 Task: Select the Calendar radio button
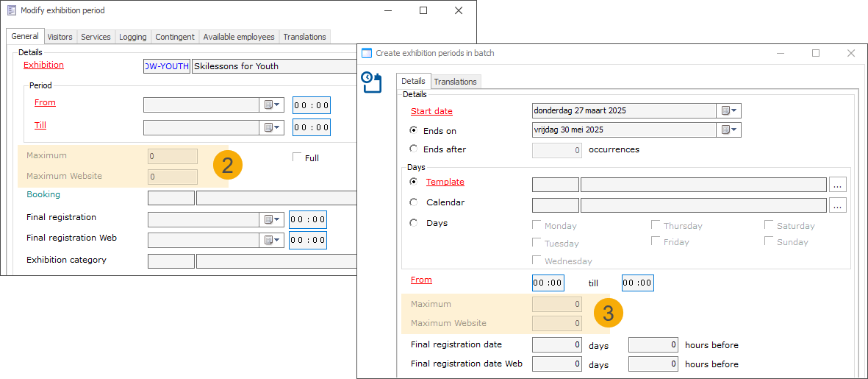pyautogui.click(x=414, y=202)
